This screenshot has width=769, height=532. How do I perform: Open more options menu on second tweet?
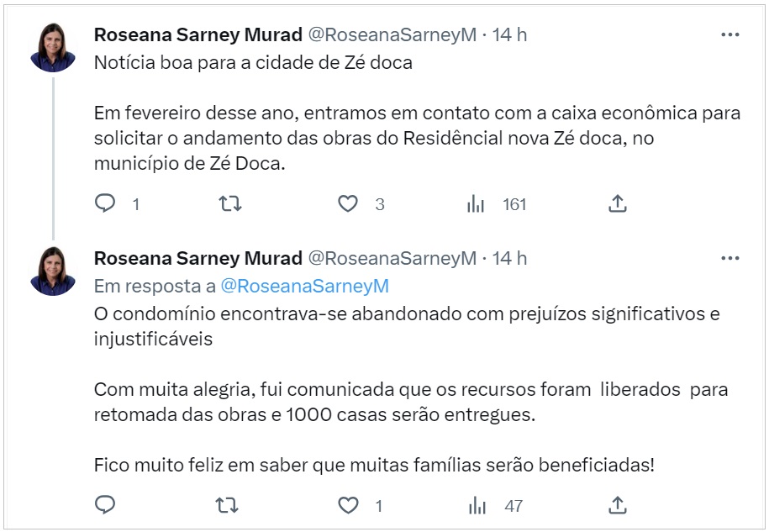tap(730, 258)
